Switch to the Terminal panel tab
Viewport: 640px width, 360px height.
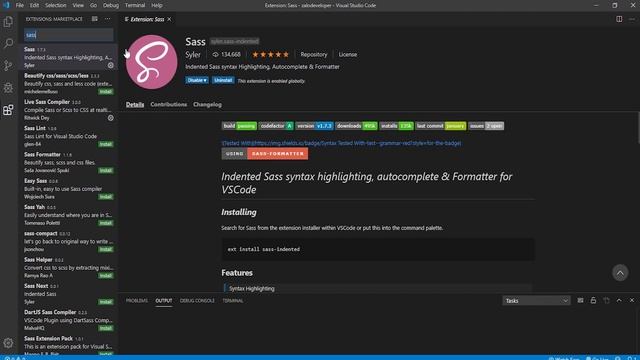pos(233,300)
